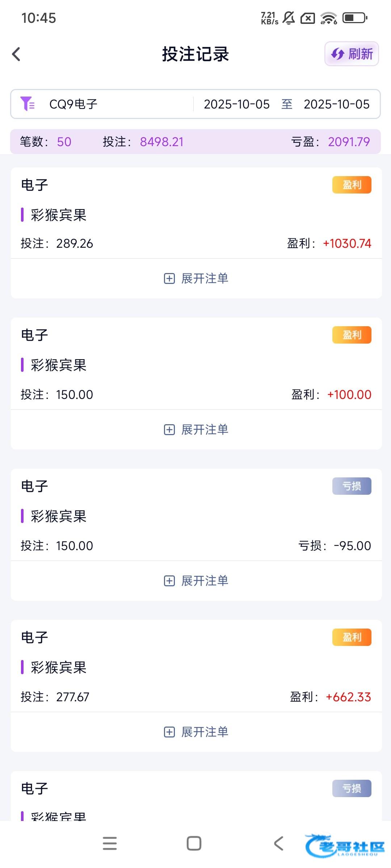Open the CQ9电子 platform filter
Viewport: 391px width, 868px height.
click(73, 104)
